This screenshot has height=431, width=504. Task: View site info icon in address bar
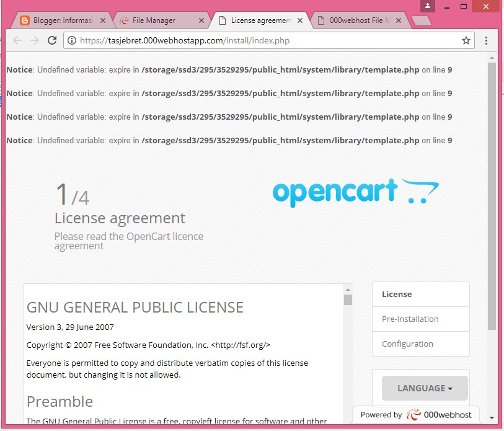(72, 40)
